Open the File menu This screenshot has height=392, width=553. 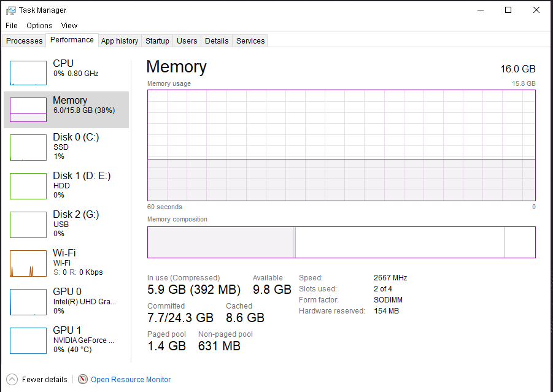click(x=12, y=25)
